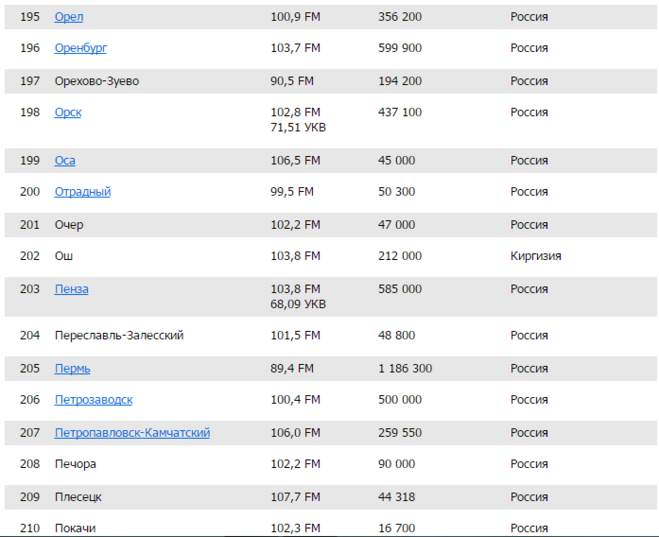Screen dimensions: 659x537
Task: Select the 1 186 300 population value
Action: [405, 369]
